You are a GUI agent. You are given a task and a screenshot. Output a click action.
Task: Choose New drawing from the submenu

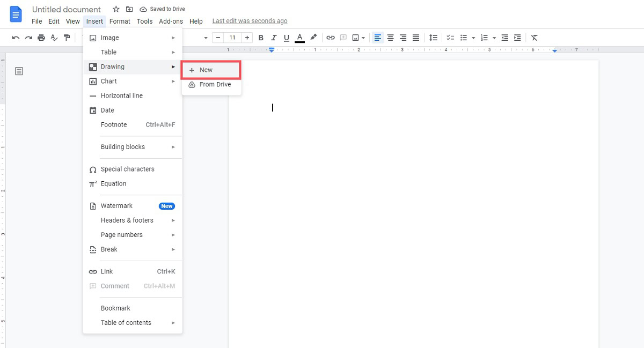click(x=211, y=70)
